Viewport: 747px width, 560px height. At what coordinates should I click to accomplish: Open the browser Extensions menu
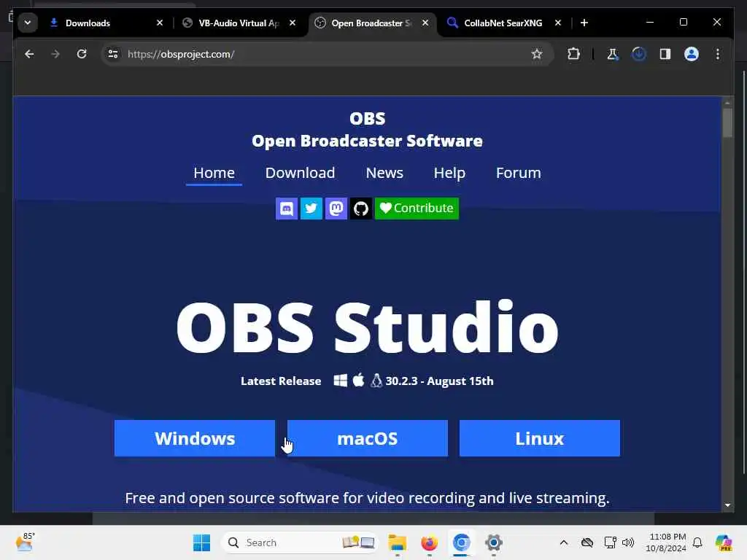[x=573, y=54]
